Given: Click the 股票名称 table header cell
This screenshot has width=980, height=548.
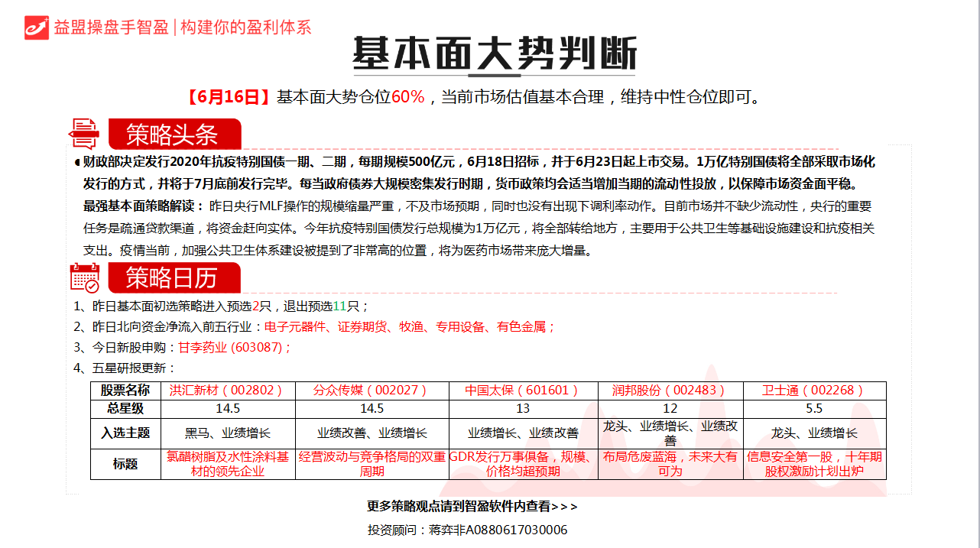Looking at the screenshot, I should pos(126,390).
